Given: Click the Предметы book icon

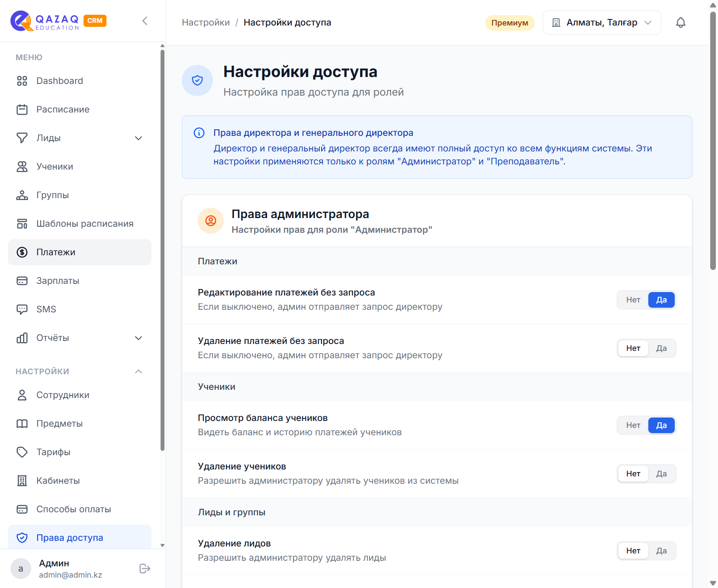Looking at the screenshot, I should coord(22,424).
